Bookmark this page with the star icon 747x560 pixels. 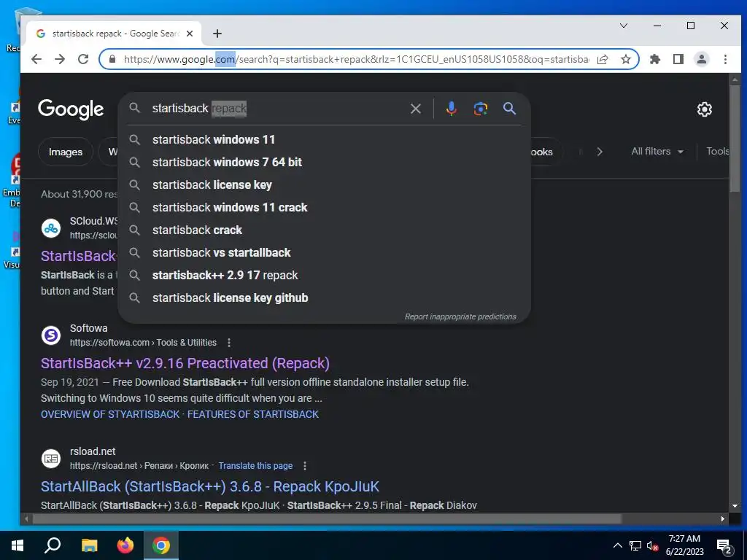pos(625,59)
